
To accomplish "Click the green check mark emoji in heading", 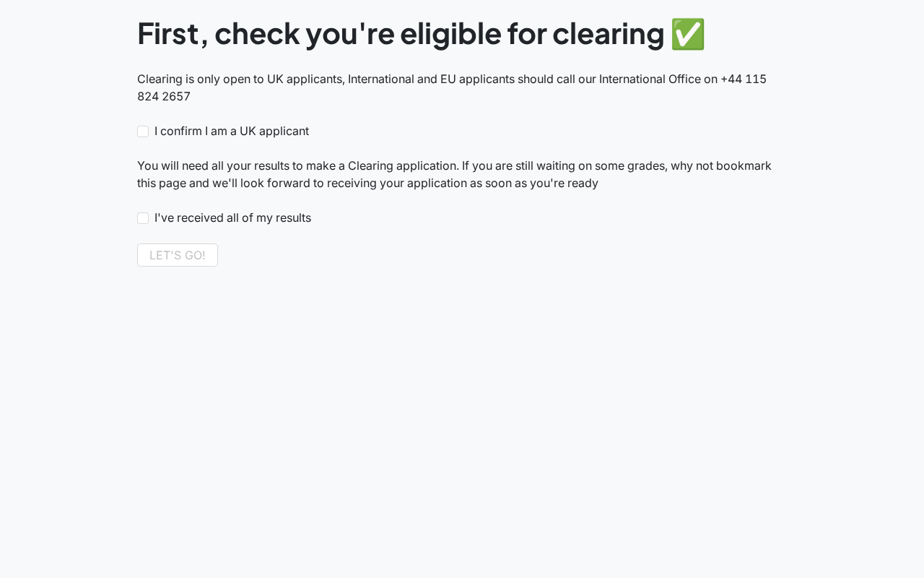I will tap(687, 34).
